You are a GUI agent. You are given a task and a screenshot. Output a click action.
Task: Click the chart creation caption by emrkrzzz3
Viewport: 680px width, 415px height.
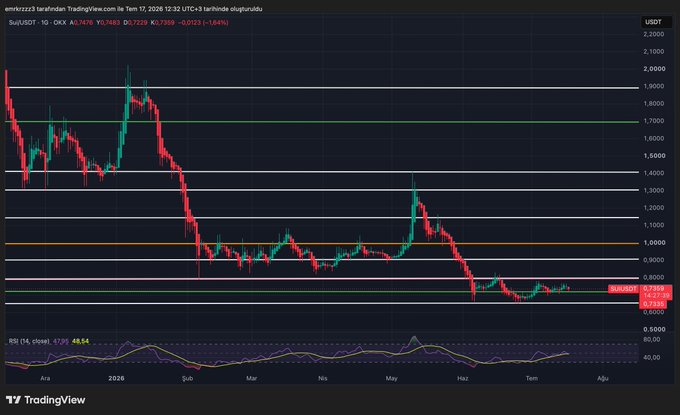click(x=134, y=9)
